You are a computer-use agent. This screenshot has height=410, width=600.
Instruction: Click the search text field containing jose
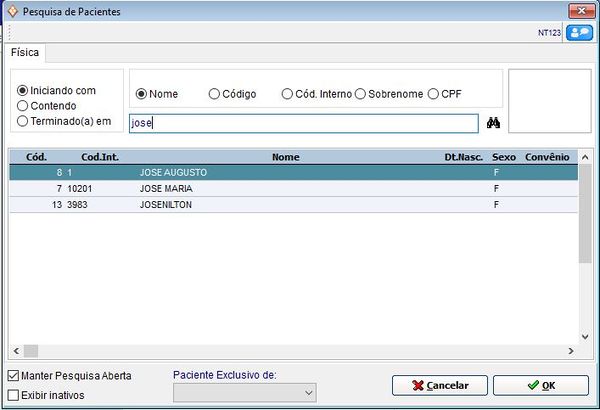click(304, 123)
